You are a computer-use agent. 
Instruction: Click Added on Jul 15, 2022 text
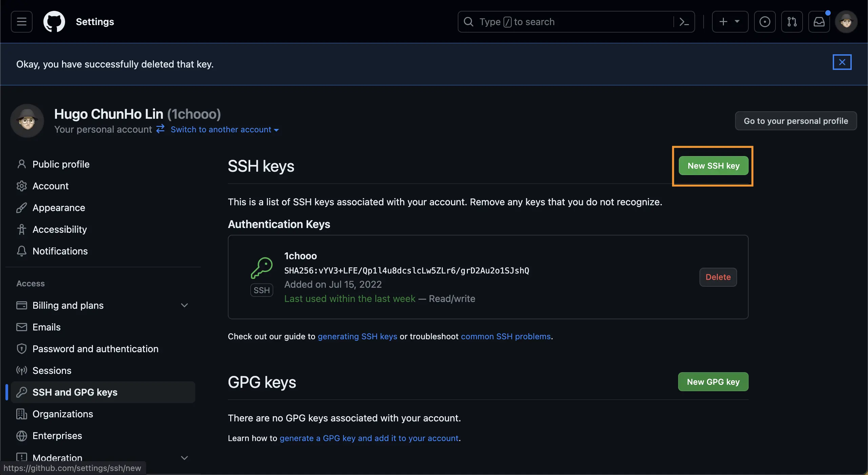click(x=333, y=284)
